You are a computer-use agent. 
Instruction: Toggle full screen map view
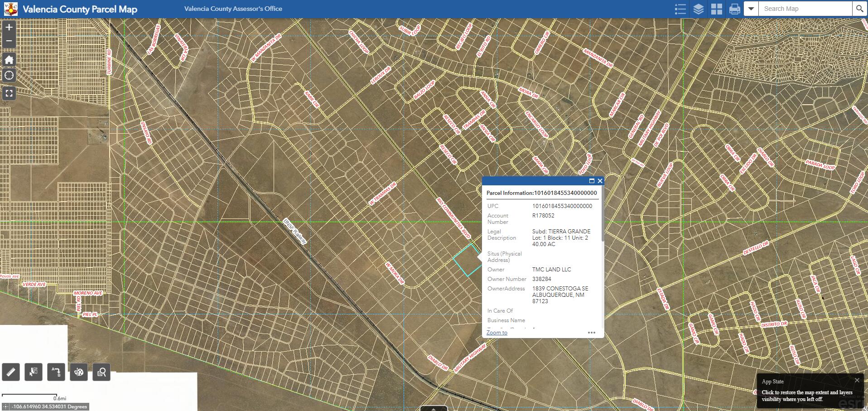click(x=9, y=93)
